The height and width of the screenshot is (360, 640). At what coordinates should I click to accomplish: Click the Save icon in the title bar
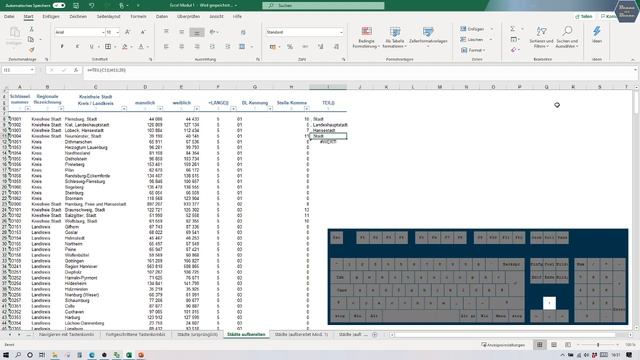tap(76, 5)
